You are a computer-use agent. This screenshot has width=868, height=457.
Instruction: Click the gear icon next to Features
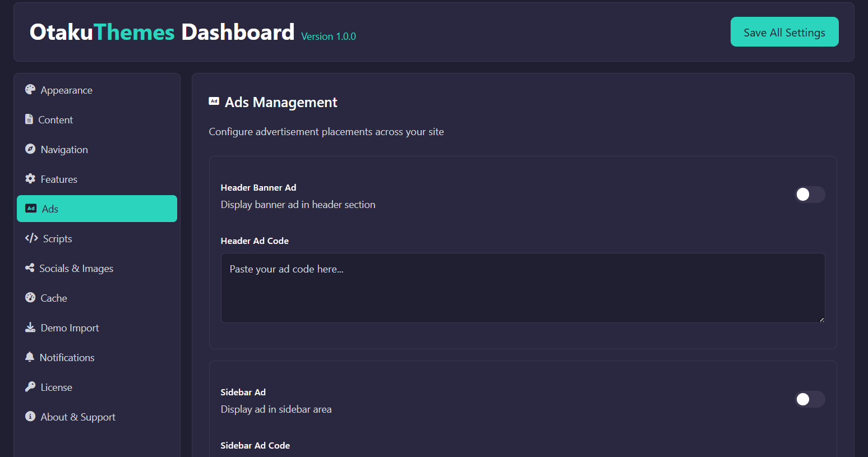click(x=30, y=178)
